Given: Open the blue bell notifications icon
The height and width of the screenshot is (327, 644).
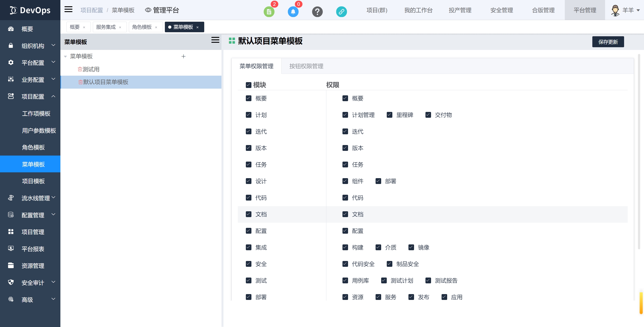Looking at the screenshot, I should click(x=293, y=11).
